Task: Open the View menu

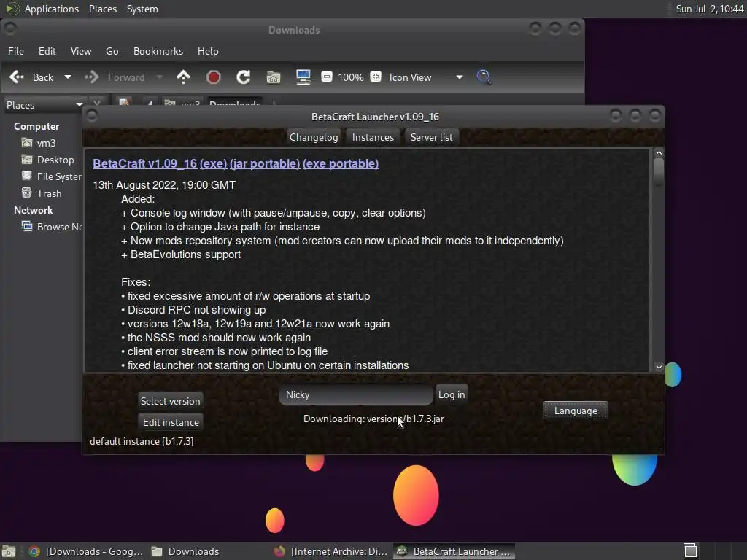Action: 81,51
